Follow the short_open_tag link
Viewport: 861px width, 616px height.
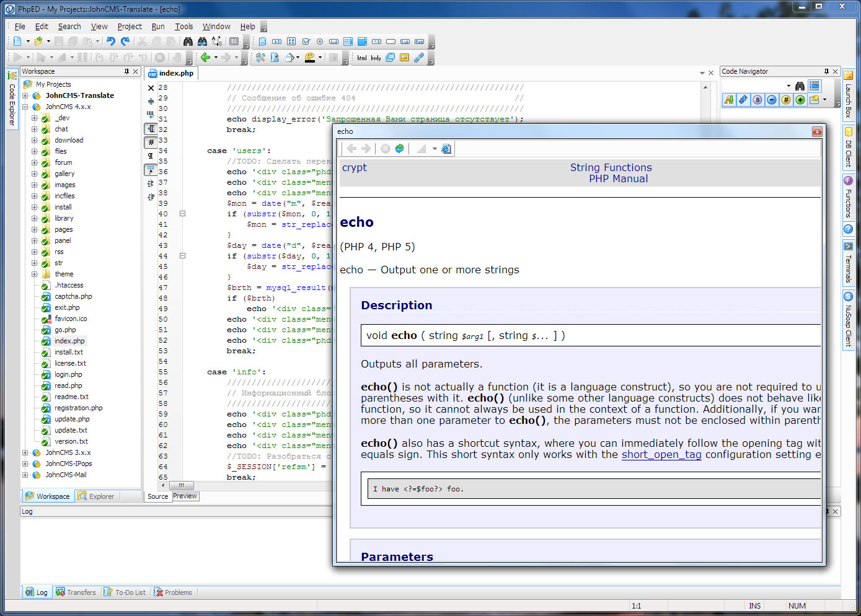pyautogui.click(x=661, y=455)
